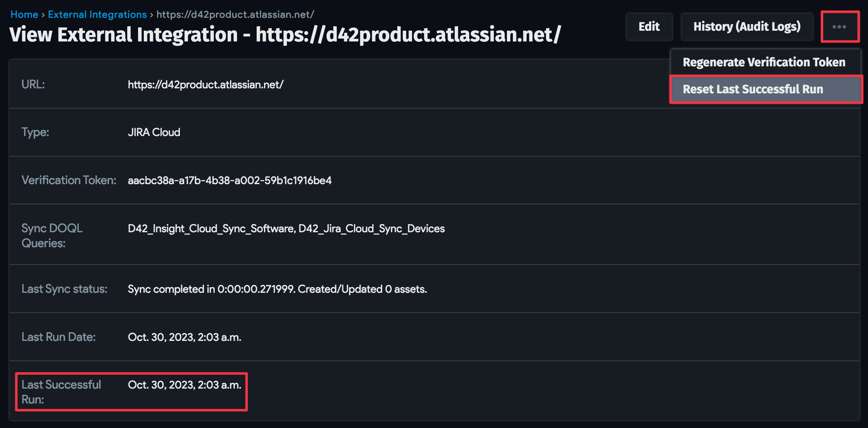Click the Last Successful Run date value
Screen dimensions: 868x428
point(184,385)
